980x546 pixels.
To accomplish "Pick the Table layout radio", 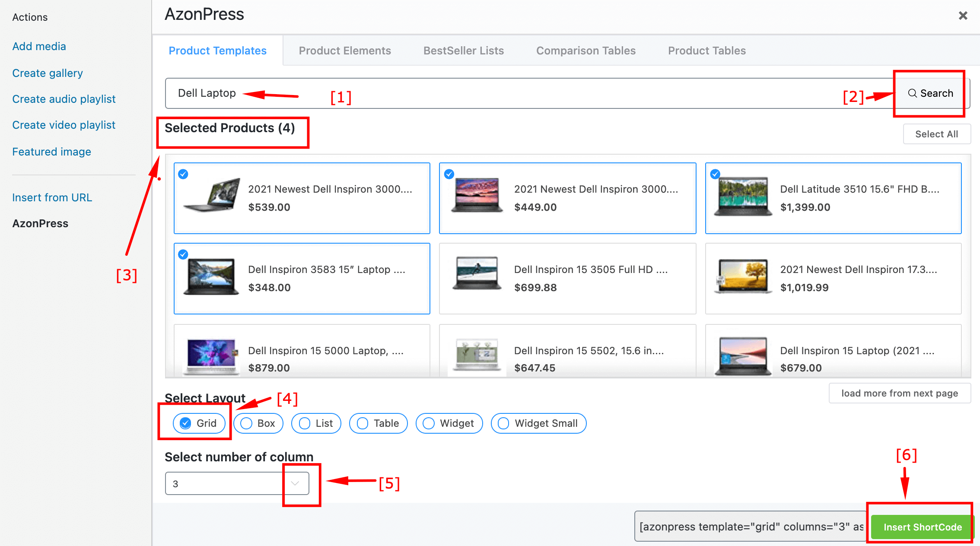I will 379,423.
